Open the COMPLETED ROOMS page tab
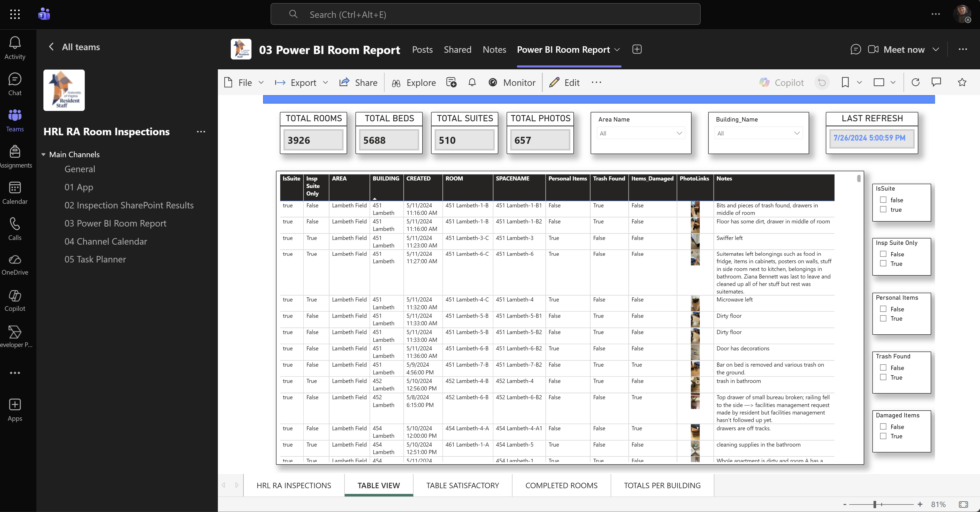Viewport: 980px width, 512px height. pos(562,485)
